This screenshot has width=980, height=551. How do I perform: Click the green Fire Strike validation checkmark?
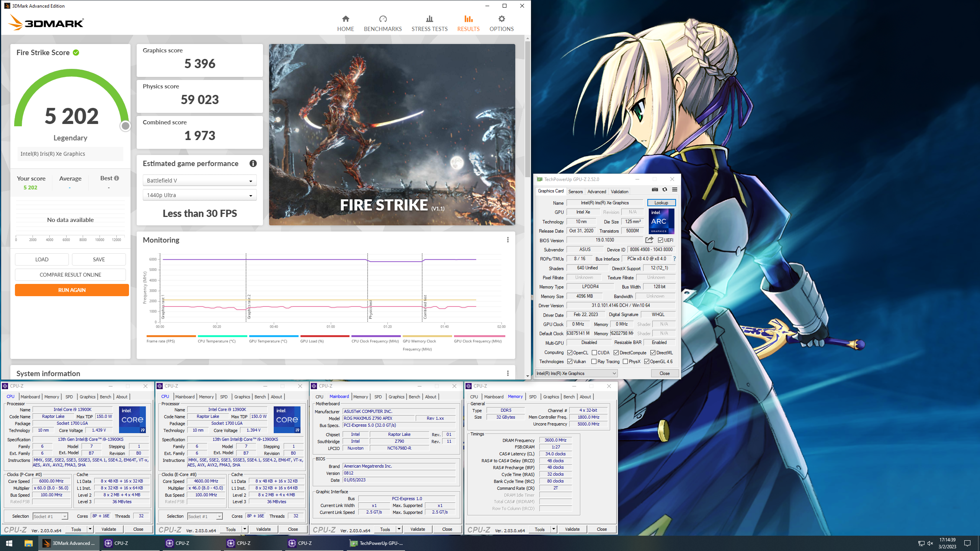(76, 52)
